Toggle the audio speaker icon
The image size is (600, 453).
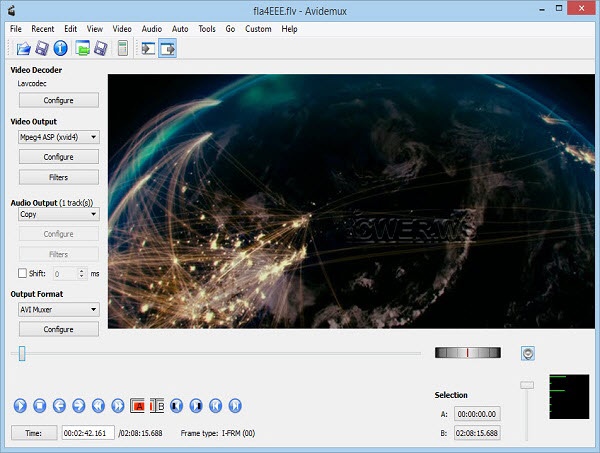[x=527, y=353]
